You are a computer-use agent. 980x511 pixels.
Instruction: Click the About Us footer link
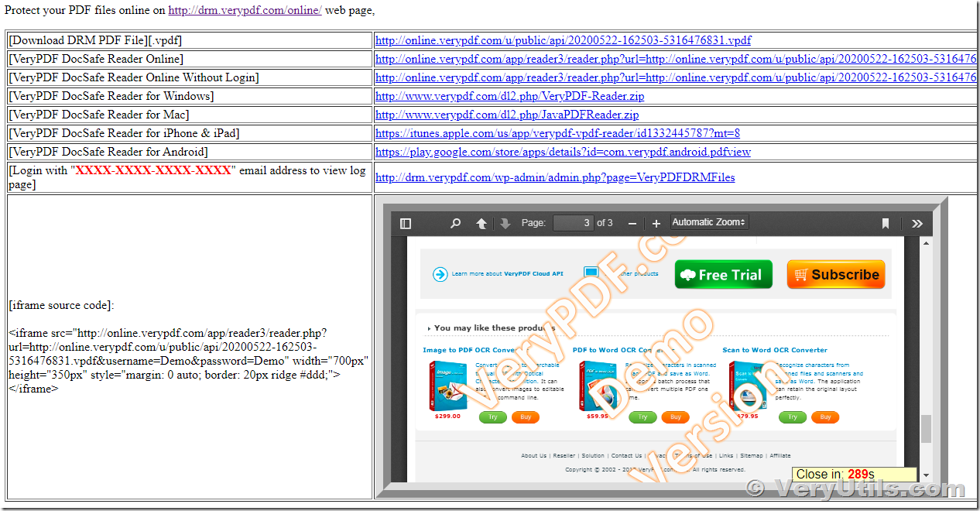click(x=533, y=455)
